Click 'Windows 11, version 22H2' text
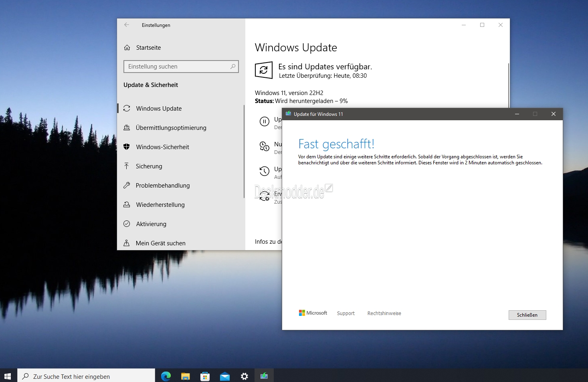This screenshot has width=588, height=382. [x=289, y=93]
